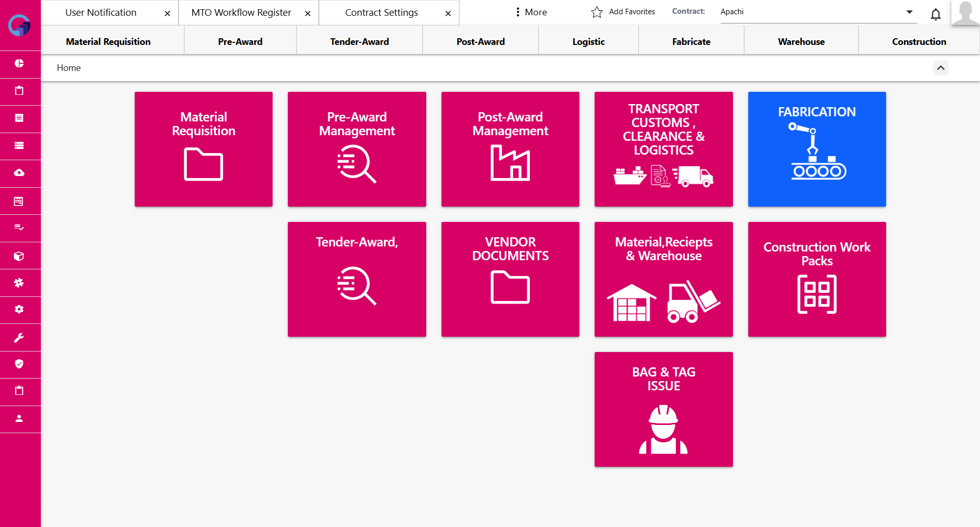The height and width of the screenshot is (527, 980).
Task: Click the cloud upload sidebar icon
Action: (19, 173)
